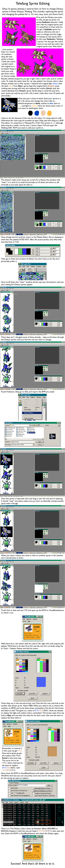Uncheck Gridlines in Tile Layer Pro's View menu
Image resolution: width=65 pixels, height=868 pixels.
coord(30,273)
